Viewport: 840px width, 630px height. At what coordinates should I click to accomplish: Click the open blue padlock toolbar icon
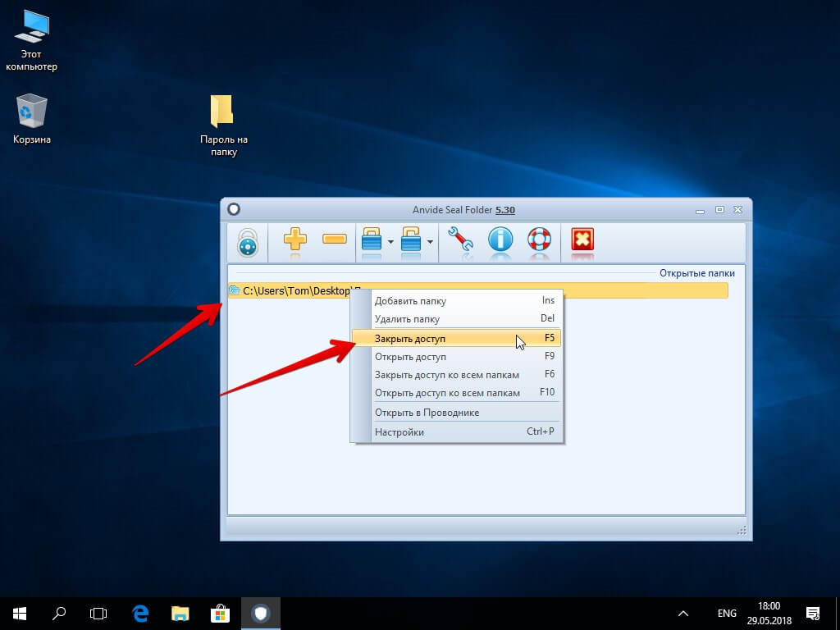coord(411,239)
